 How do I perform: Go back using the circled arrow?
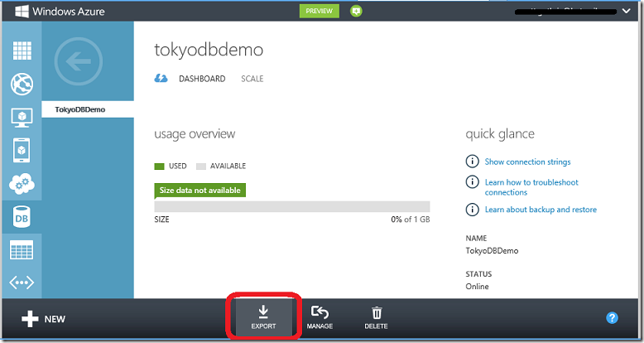78,61
